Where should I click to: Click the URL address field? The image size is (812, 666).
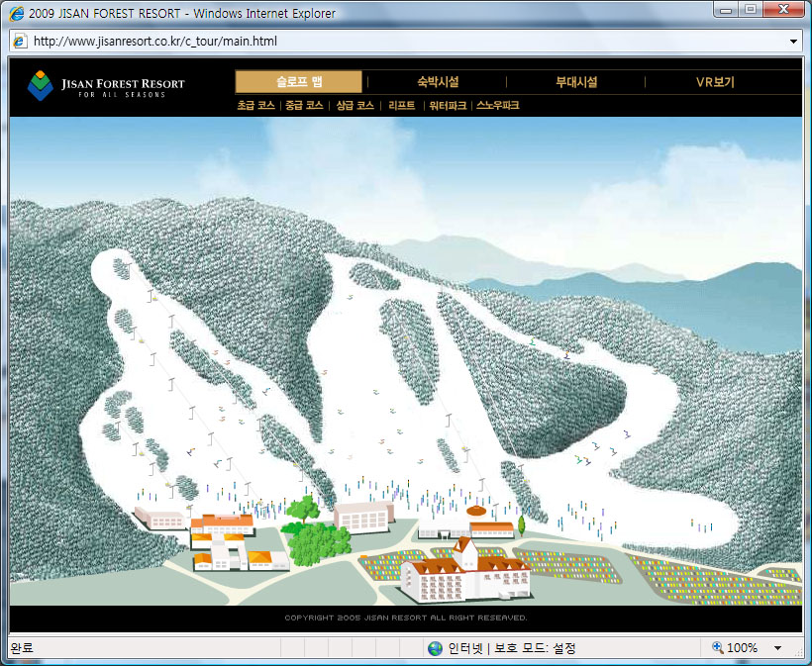(407, 42)
